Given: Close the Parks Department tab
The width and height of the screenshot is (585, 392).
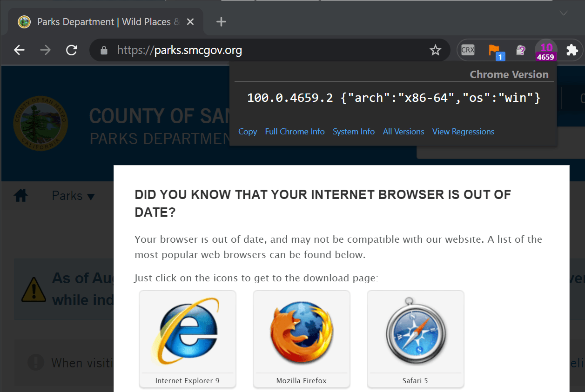Looking at the screenshot, I should coord(190,22).
